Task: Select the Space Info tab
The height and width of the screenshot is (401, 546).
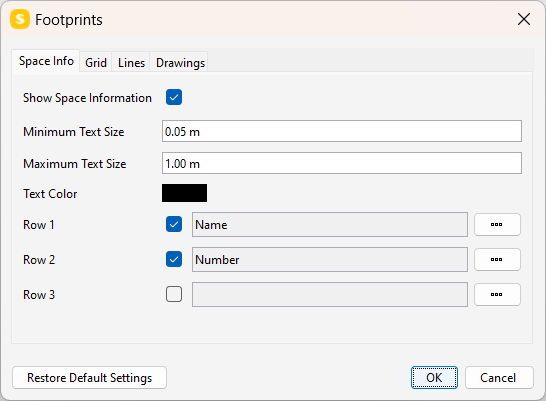Action: 46,61
